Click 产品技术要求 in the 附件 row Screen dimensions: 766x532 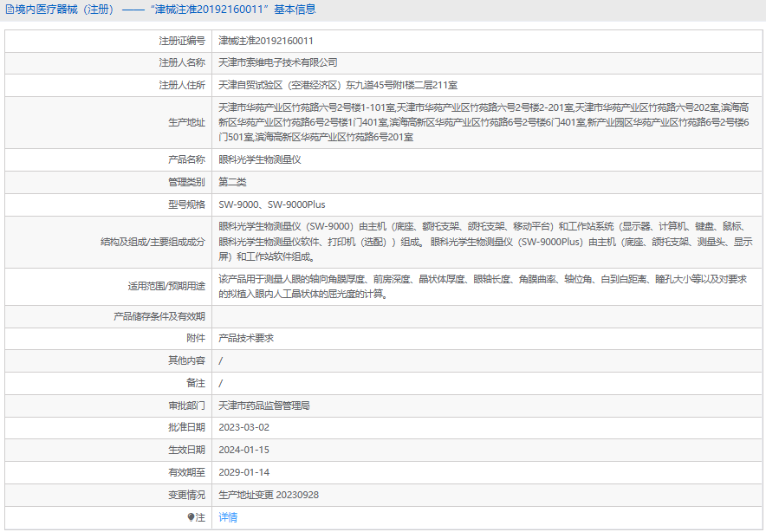pyautogui.click(x=246, y=338)
